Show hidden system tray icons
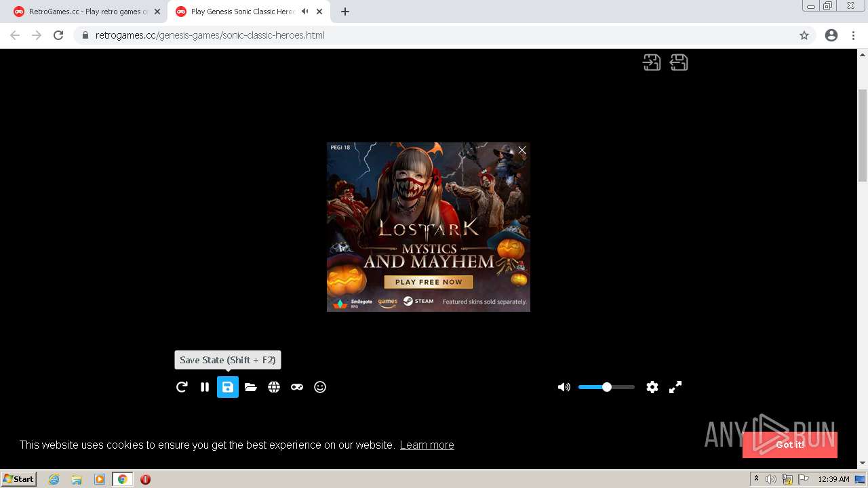The height and width of the screenshot is (488, 868). (756, 479)
